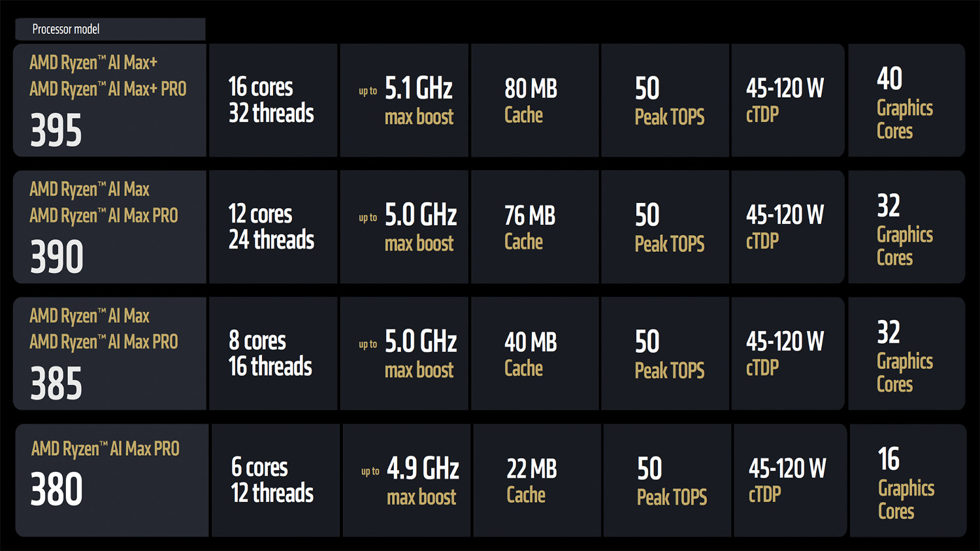Screen dimensions: 980x551
Task: Select the Ryzen AI Max PRO 380 cell
Action: [112, 480]
